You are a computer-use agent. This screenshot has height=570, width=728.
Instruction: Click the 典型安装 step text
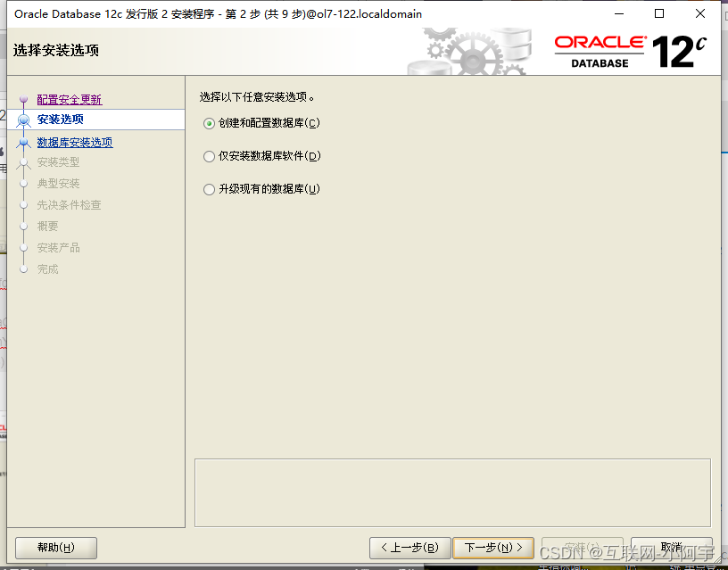tap(58, 184)
